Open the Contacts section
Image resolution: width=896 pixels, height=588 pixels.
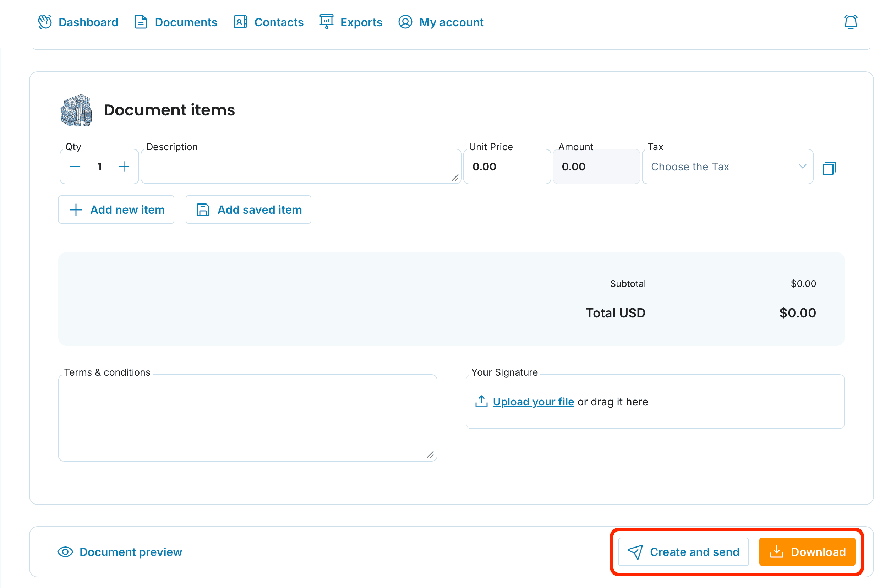268,22
